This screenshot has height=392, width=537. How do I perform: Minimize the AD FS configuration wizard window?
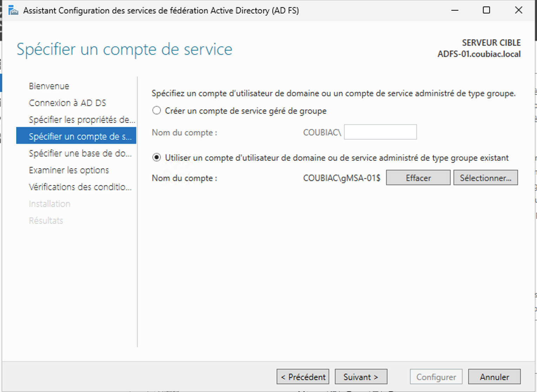point(455,11)
